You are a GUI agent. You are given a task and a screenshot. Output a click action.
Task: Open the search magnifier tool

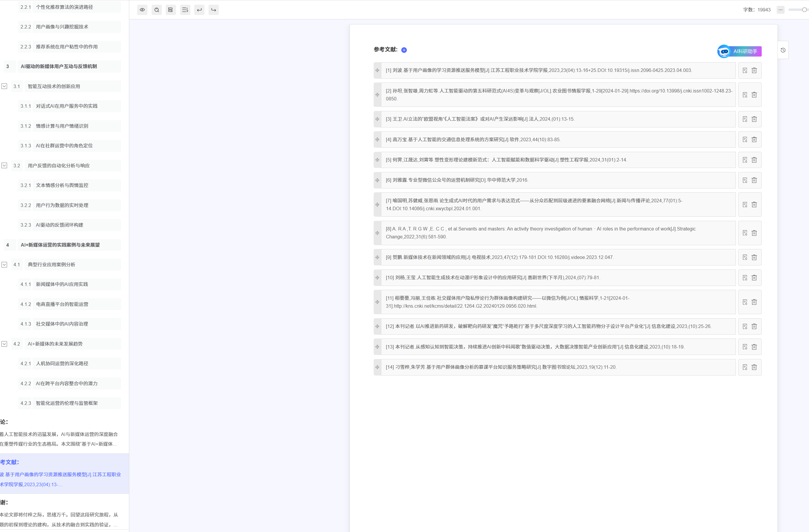(x=156, y=10)
